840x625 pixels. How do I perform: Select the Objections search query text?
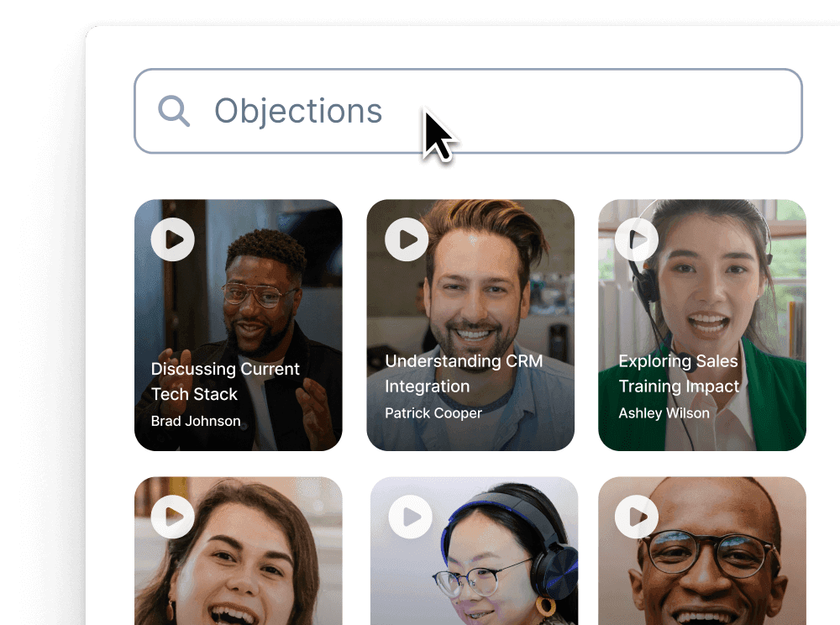pyautogui.click(x=298, y=110)
